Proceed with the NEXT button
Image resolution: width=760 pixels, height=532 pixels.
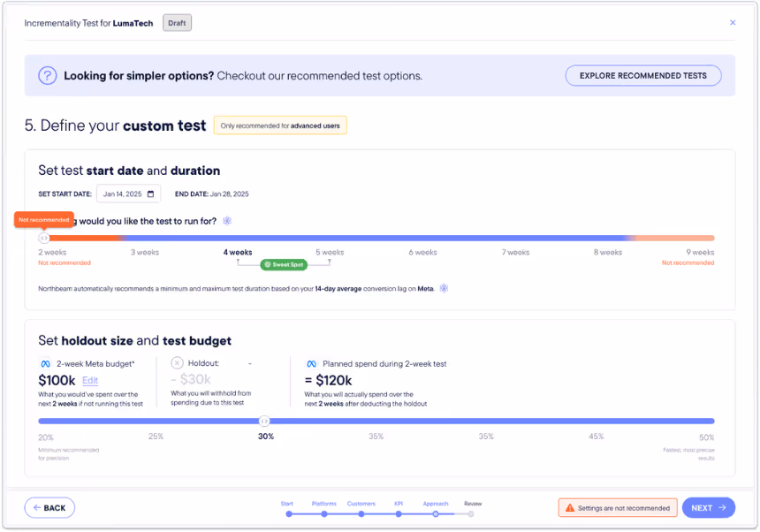point(708,508)
